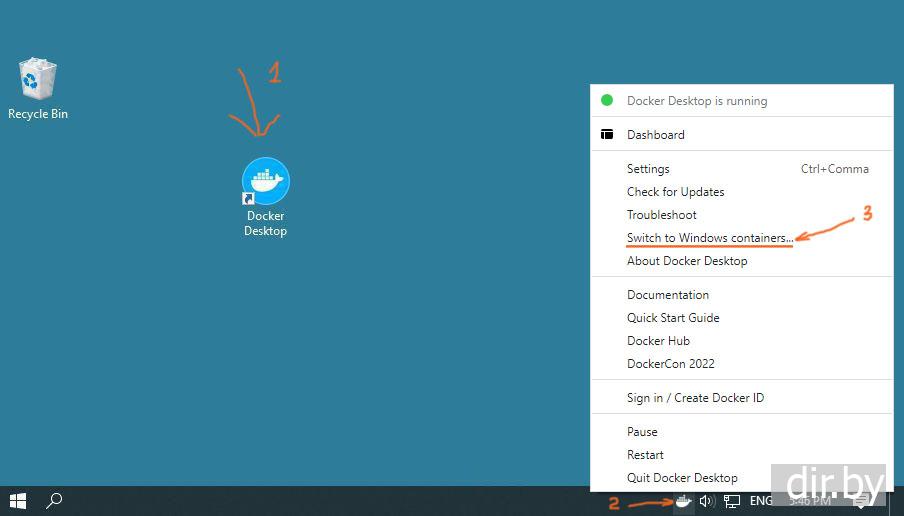Select DockerCon 2022 entry
This screenshot has height=516, width=904.
[x=742, y=364]
